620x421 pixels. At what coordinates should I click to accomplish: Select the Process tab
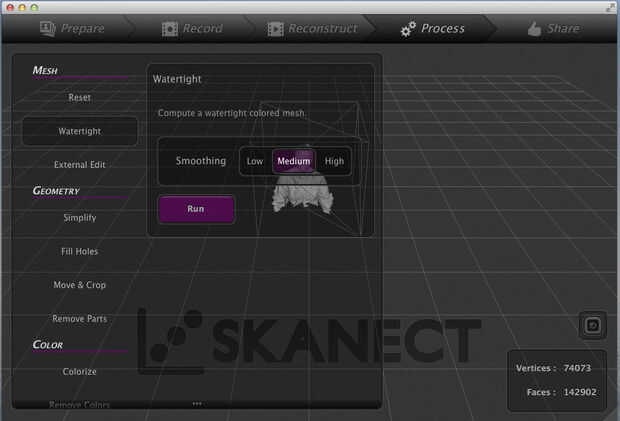point(433,28)
